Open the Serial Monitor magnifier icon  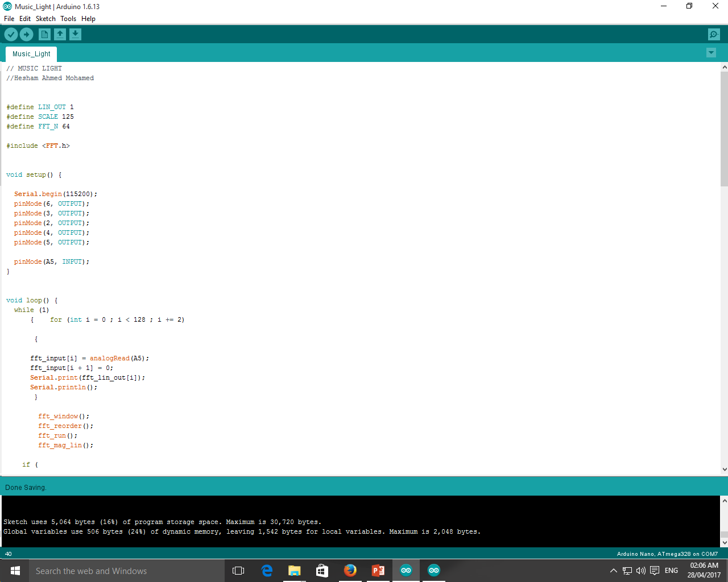(x=713, y=34)
